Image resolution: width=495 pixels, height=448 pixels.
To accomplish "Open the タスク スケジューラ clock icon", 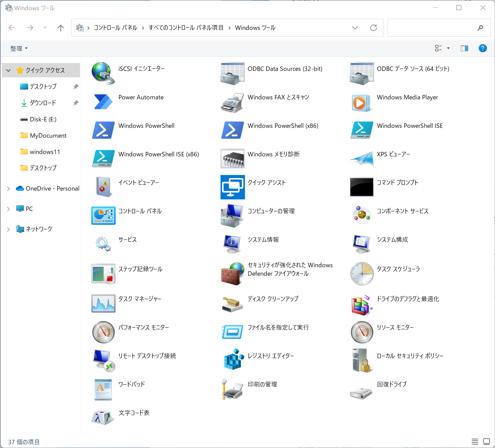I will 362,274.
